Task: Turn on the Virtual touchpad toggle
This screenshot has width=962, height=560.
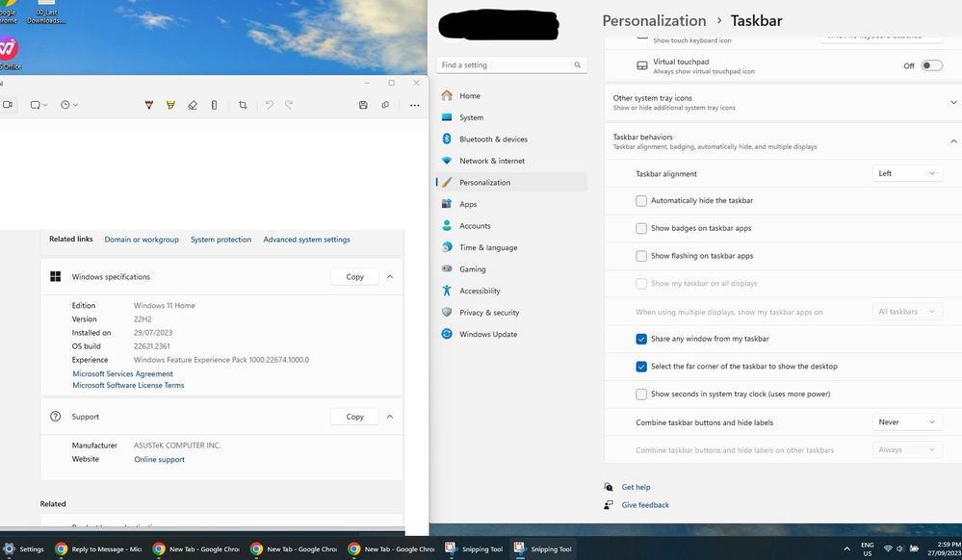Action: point(930,65)
